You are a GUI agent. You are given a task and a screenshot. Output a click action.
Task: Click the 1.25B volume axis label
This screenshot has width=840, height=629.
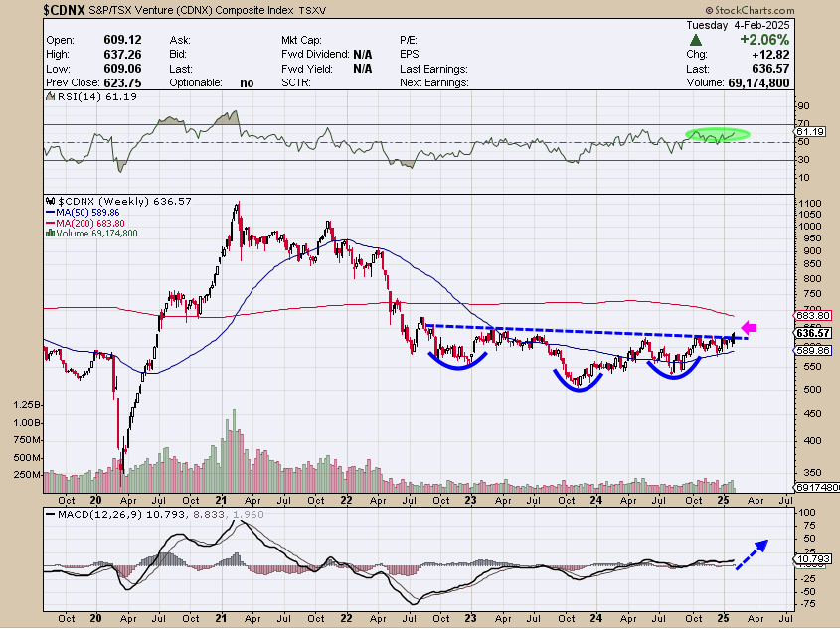(x=27, y=405)
